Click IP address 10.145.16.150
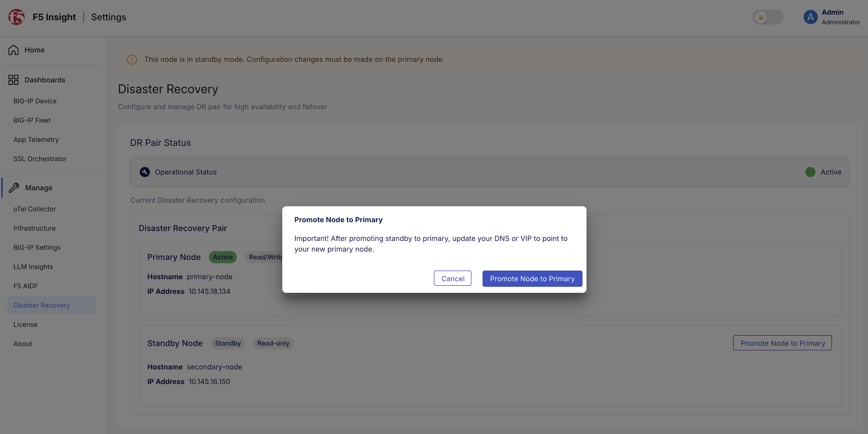Screen dimensions: 868x434 209,381
